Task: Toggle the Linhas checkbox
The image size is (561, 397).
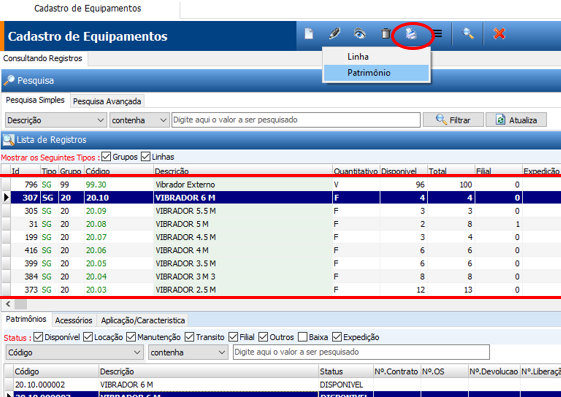Action: (145, 157)
